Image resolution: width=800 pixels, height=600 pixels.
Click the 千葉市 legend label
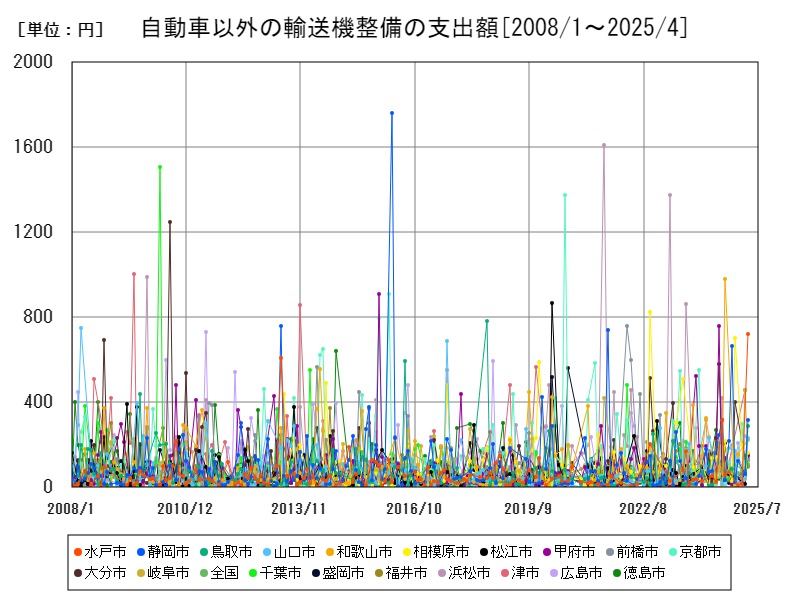(x=280, y=573)
